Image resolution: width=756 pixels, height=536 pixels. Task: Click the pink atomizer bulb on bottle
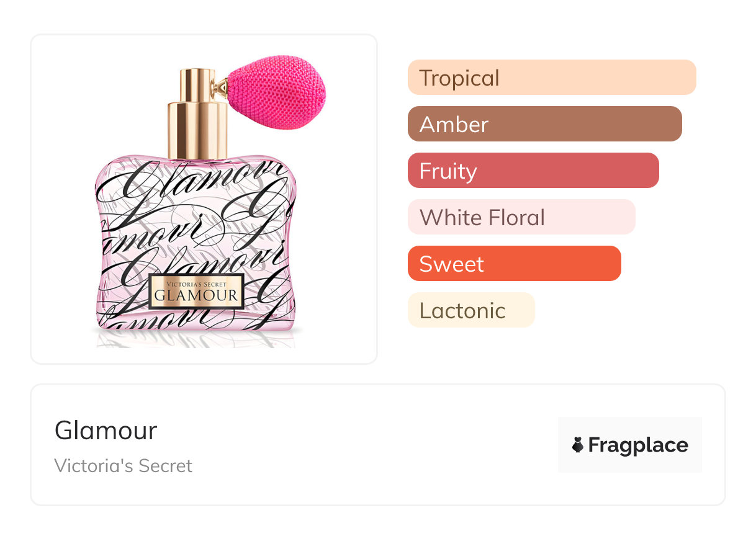click(276, 96)
